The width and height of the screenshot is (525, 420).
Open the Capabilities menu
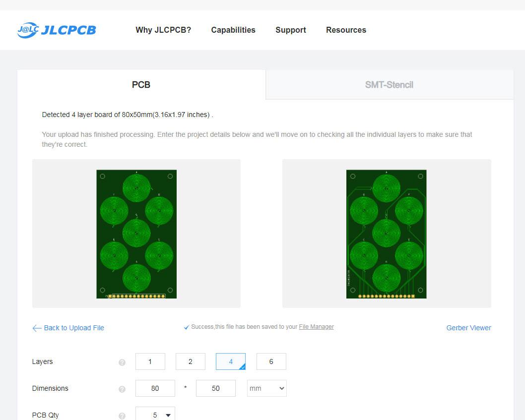pyautogui.click(x=233, y=30)
